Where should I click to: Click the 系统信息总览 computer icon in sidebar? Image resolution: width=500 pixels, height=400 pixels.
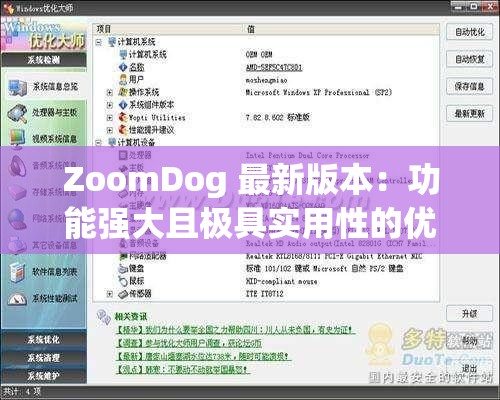click(17, 88)
